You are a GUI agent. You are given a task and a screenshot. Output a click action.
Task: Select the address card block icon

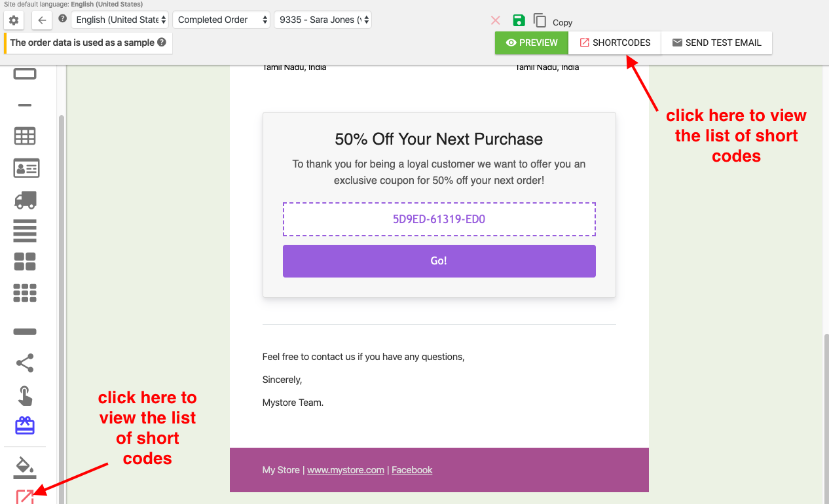(x=26, y=168)
